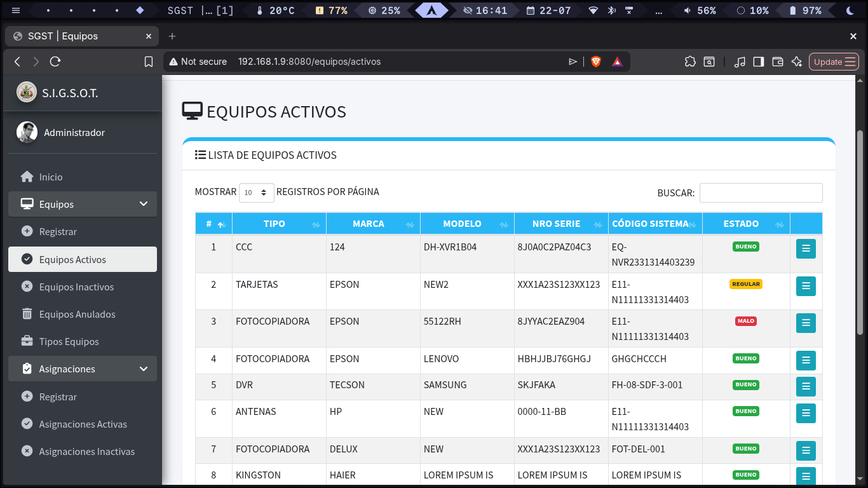Toggle the browser sidebar panel icon
This screenshot has width=868, height=488.
758,62
